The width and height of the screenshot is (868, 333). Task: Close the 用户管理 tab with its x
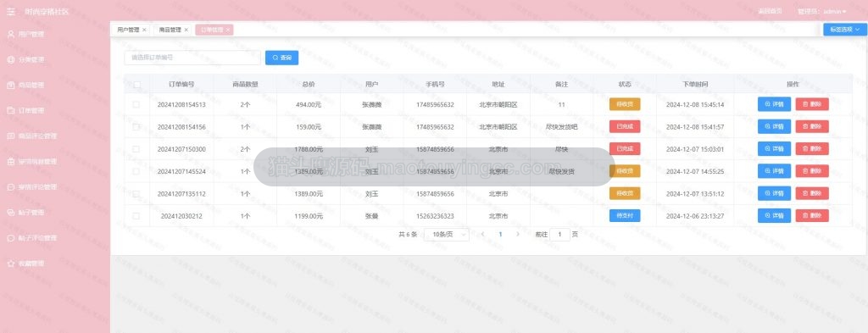[144, 30]
